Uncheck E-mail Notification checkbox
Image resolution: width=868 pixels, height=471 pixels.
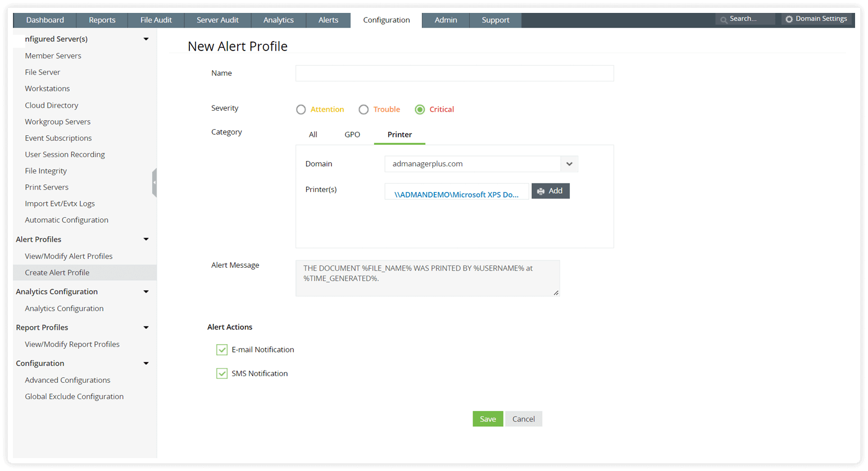(x=222, y=350)
